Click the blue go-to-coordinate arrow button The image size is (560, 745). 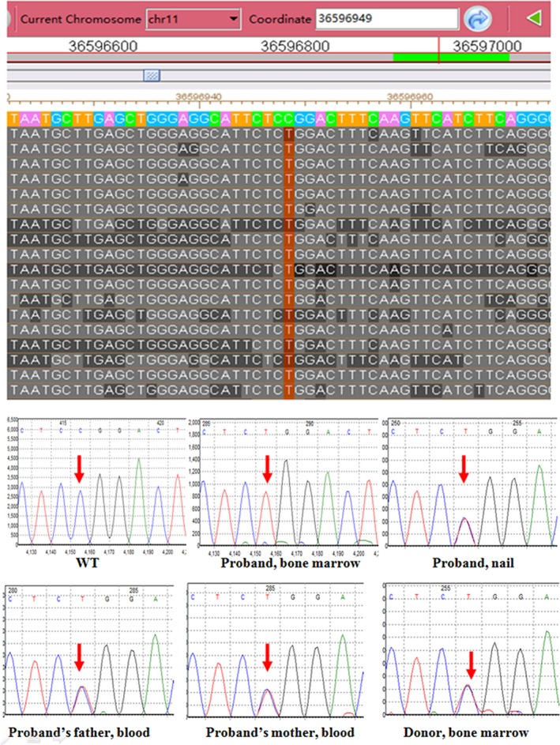(477, 19)
